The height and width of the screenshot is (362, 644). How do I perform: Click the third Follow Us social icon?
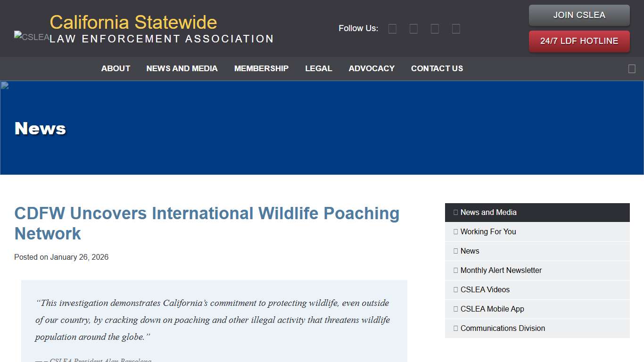[x=435, y=29]
